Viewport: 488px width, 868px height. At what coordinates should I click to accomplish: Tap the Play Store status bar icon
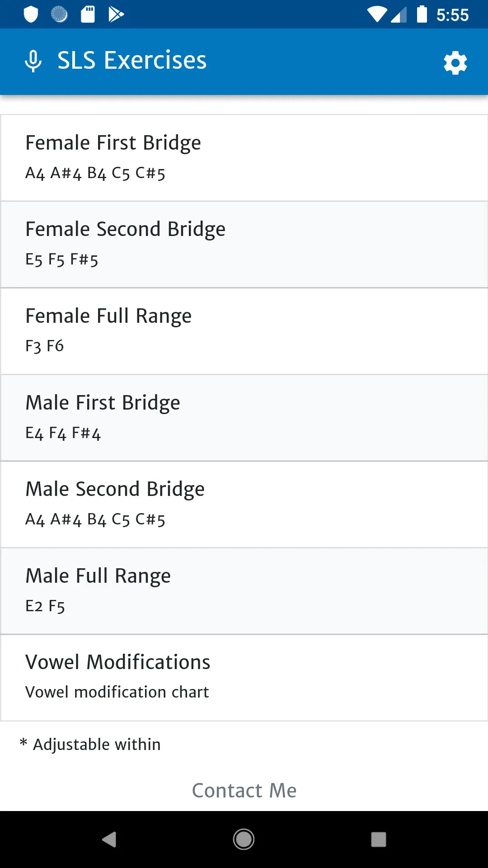[116, 14]
